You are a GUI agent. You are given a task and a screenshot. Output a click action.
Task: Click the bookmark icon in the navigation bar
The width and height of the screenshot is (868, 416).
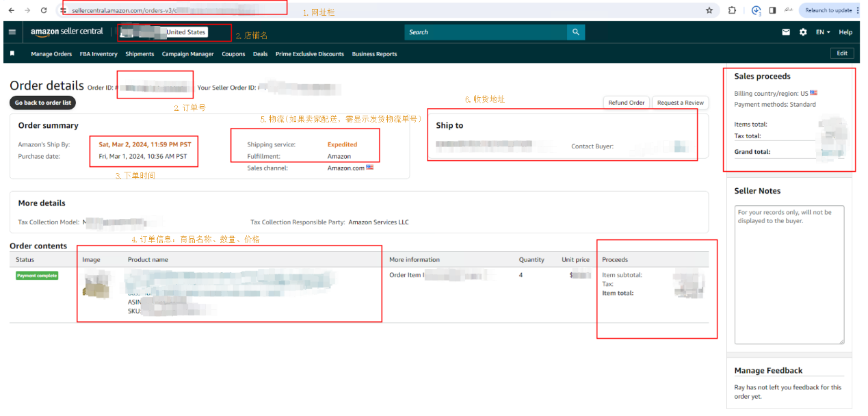point(12,53)
